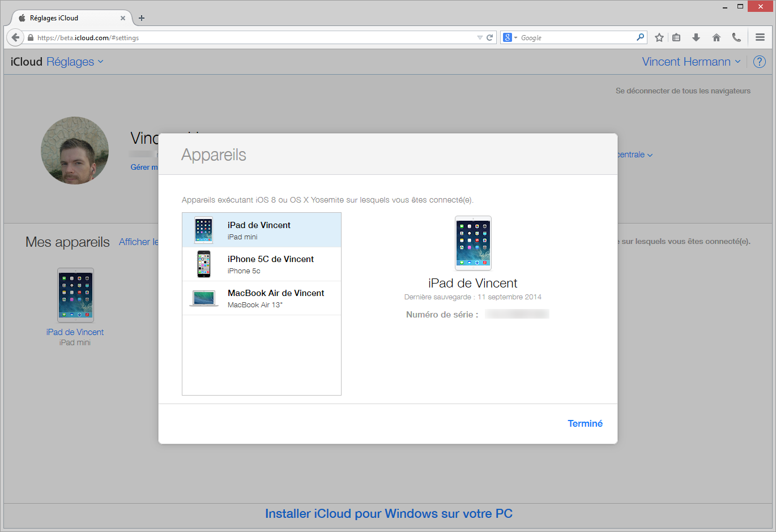Select iPad de Vincent in device list

[x=262, y=230]
